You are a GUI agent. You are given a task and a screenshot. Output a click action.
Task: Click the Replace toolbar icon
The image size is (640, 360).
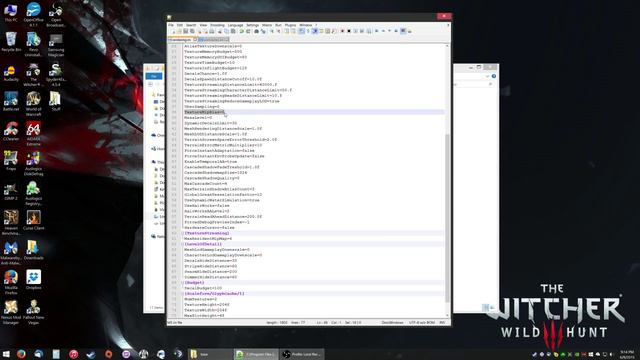tap(263, 31)
